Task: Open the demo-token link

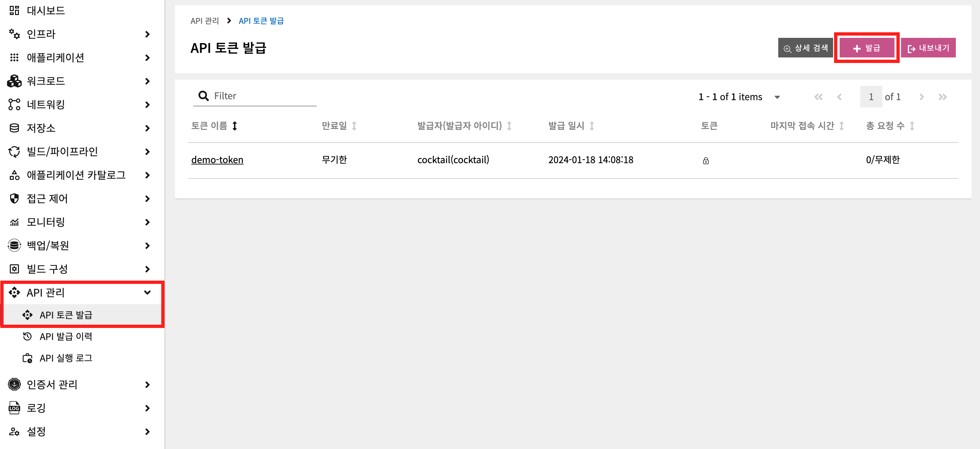Action: pyautogui.click(x=217, y=160)
